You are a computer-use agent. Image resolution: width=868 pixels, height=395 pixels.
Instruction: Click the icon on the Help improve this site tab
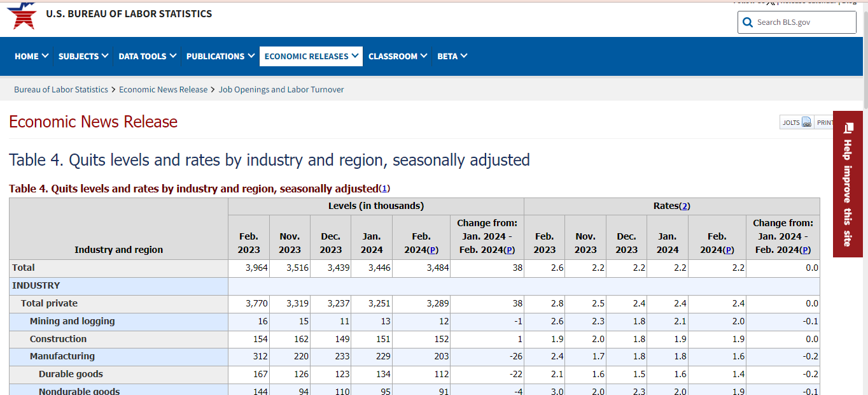click(x=848, y=128)
